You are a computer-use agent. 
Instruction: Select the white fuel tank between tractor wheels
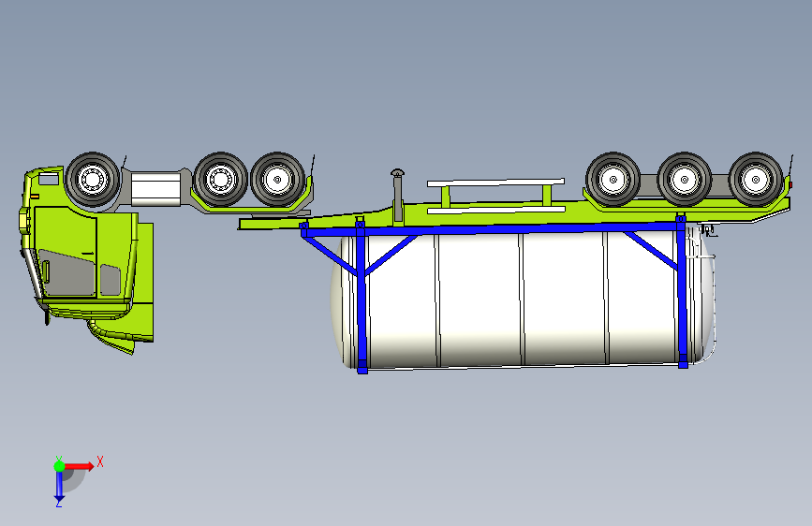pyautogui.click(x=155, y=189)
